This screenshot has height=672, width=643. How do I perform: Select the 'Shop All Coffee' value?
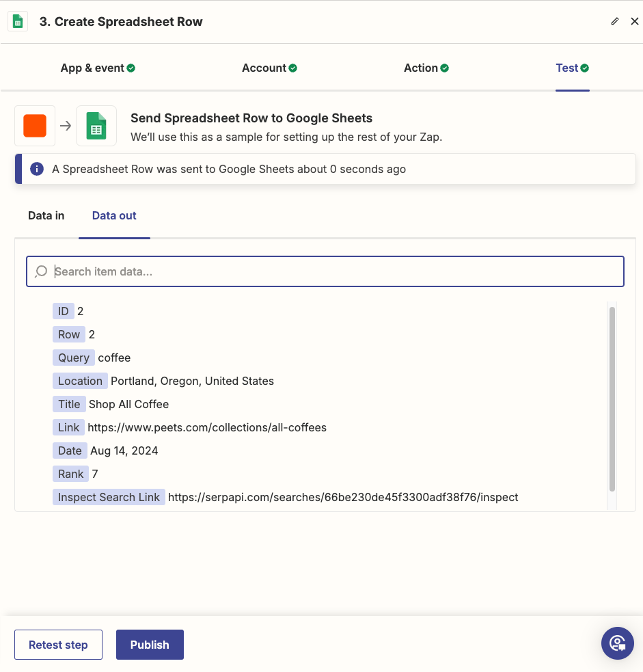coord(129,404)
